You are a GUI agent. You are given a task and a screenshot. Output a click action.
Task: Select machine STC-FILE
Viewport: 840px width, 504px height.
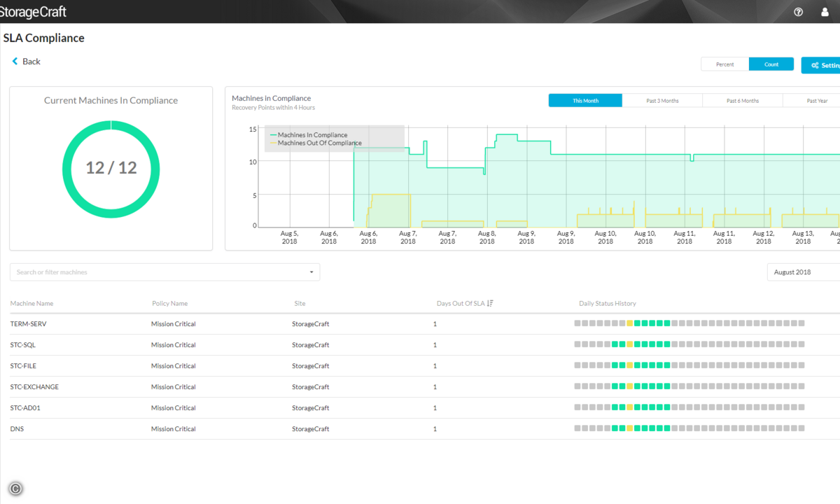pyautogui.click(x=24, y=366)
